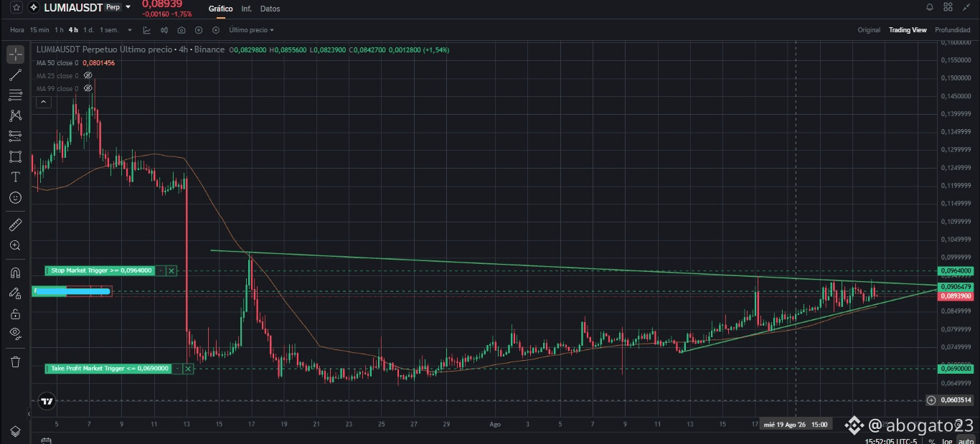
Task: Select the crosshair cursor tool
Action: (x=15, y=55)
